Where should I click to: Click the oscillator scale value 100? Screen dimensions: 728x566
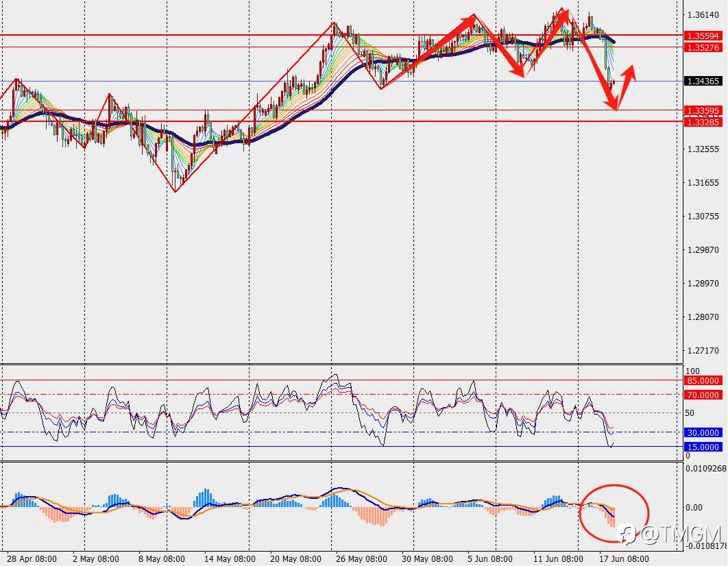[692, 371]
